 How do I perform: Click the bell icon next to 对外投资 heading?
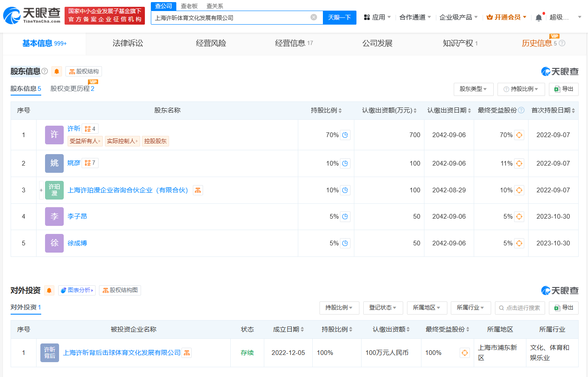50,290
